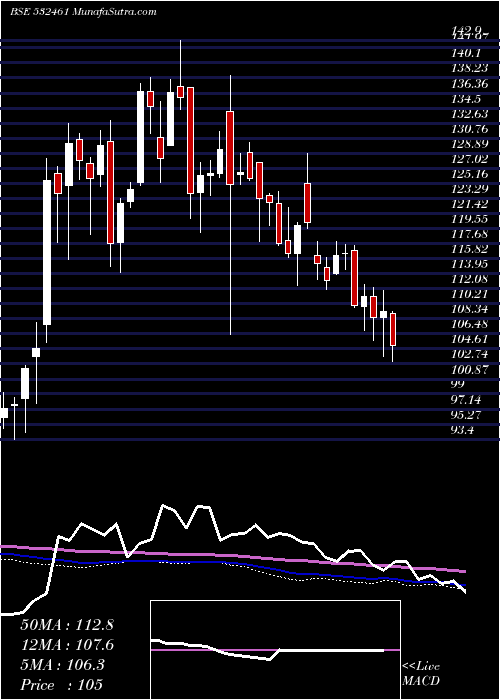Click the 5MA : 106.3 readout
The width and height of the screenshot is (500, 700).
pos(62,665)
